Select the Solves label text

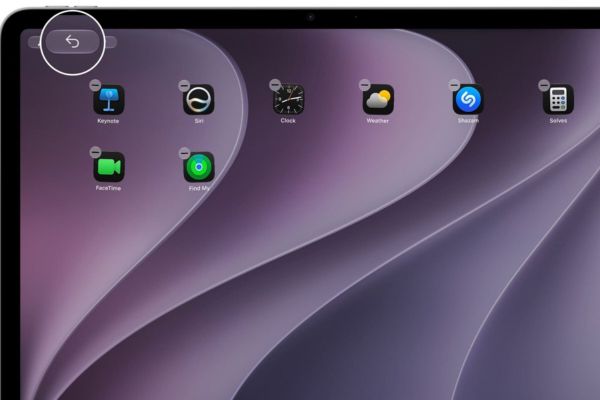tap(558, 121)
